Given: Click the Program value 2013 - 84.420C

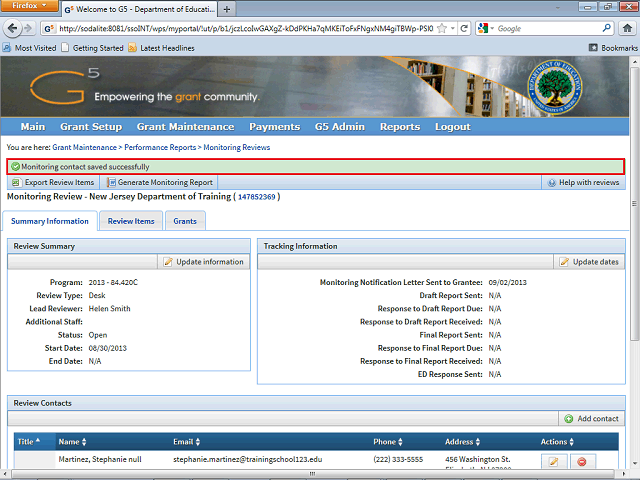Looking at the screenshot, I should click(113, 282).
